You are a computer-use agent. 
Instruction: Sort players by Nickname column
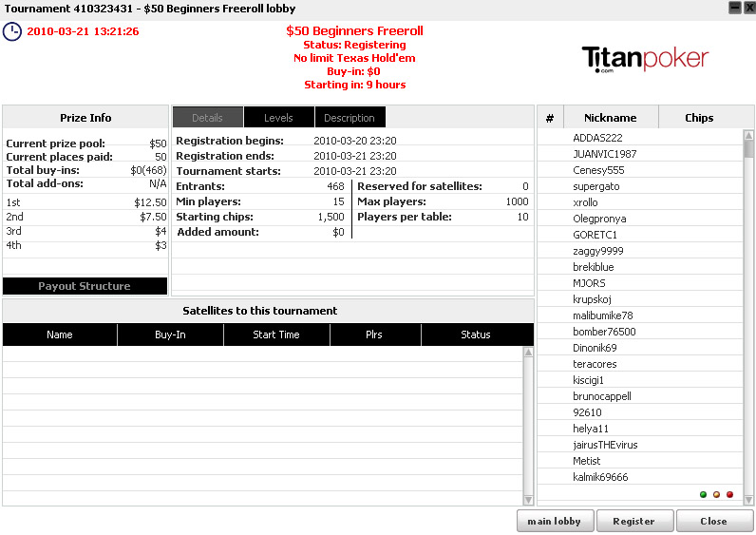pyautogui.click(x=611, y=118)
